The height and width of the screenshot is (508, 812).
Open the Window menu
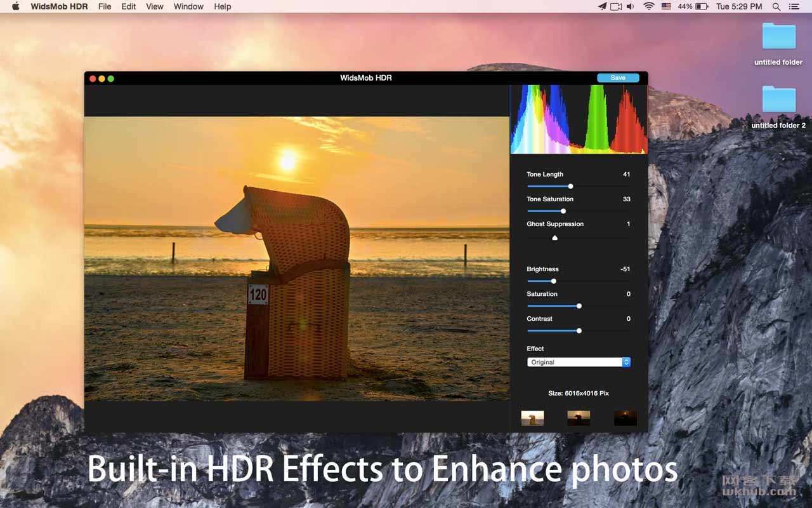[x=188, y=6]
